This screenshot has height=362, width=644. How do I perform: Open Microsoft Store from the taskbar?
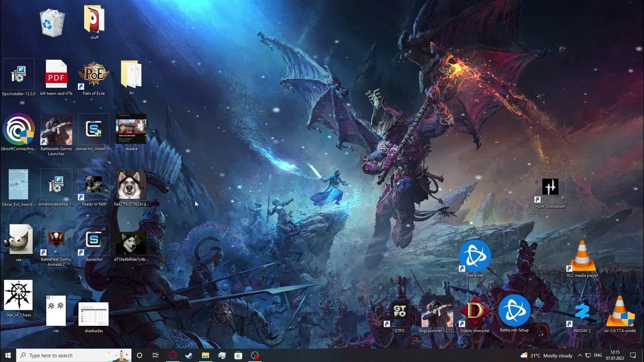(x=238, y=355)
